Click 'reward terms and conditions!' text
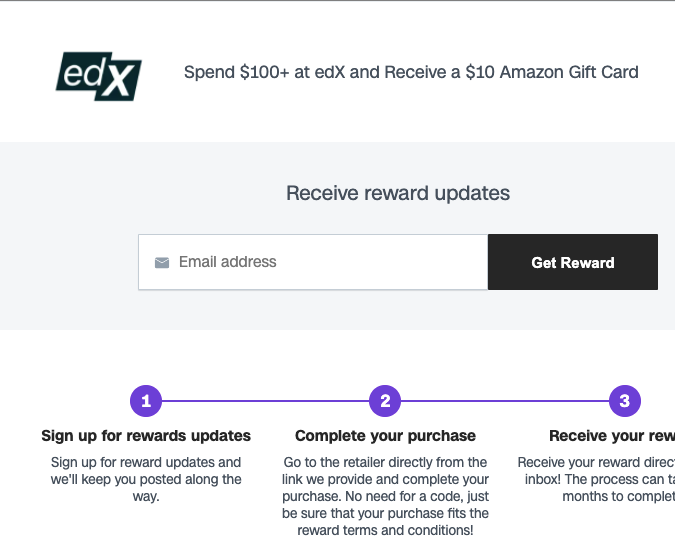Screen dimensions: 675x559 (385, 530)
